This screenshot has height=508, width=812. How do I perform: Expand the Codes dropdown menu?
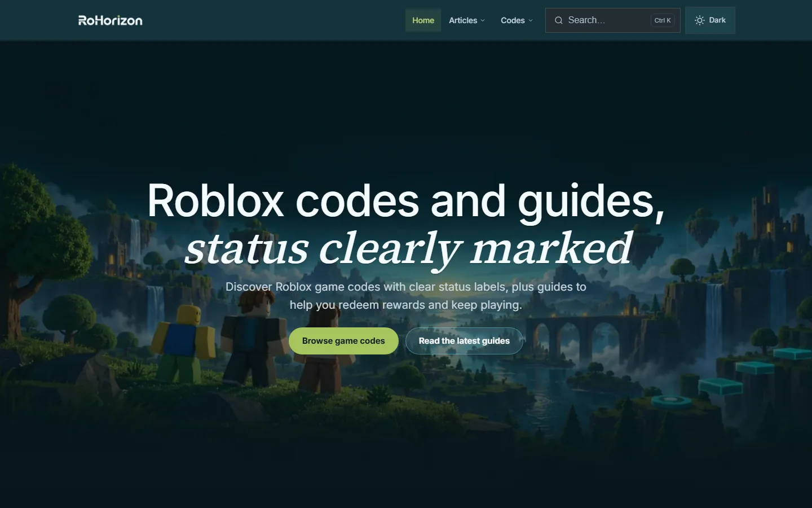(517, 20)
